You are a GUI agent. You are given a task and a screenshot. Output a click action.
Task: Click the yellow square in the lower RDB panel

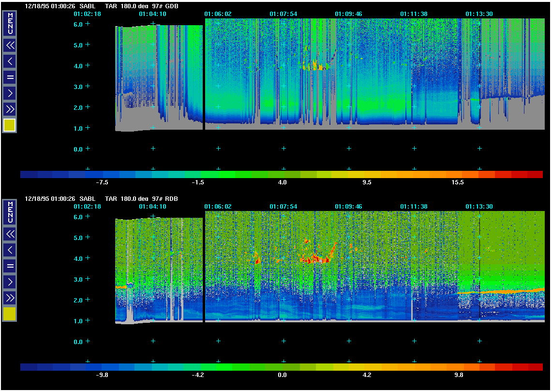pyautogui.click(x=10, y=314)
